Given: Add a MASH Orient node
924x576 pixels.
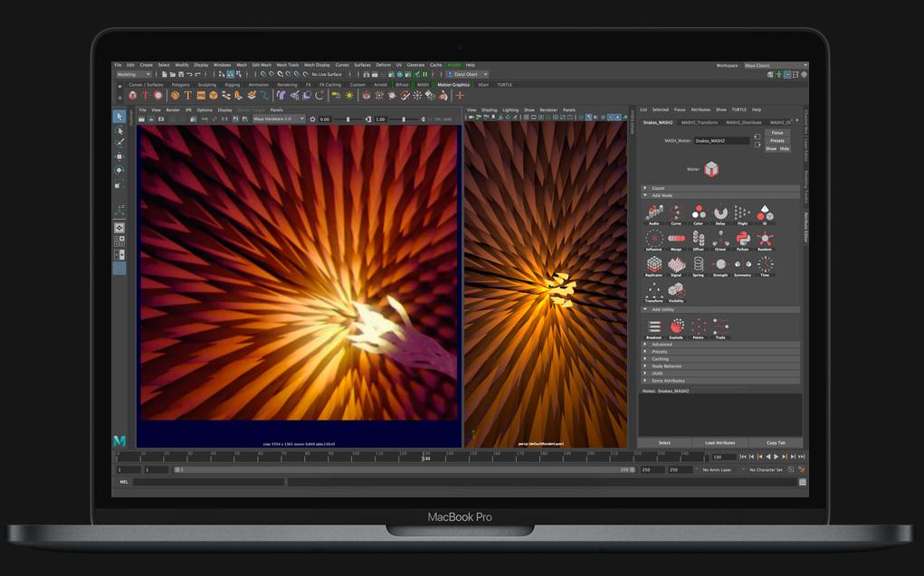Looking at the screenshot, I should 720,239.
